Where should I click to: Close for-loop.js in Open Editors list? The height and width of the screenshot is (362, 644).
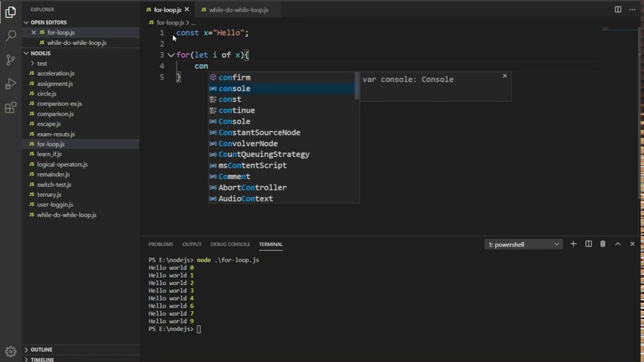tap(34, 32)
